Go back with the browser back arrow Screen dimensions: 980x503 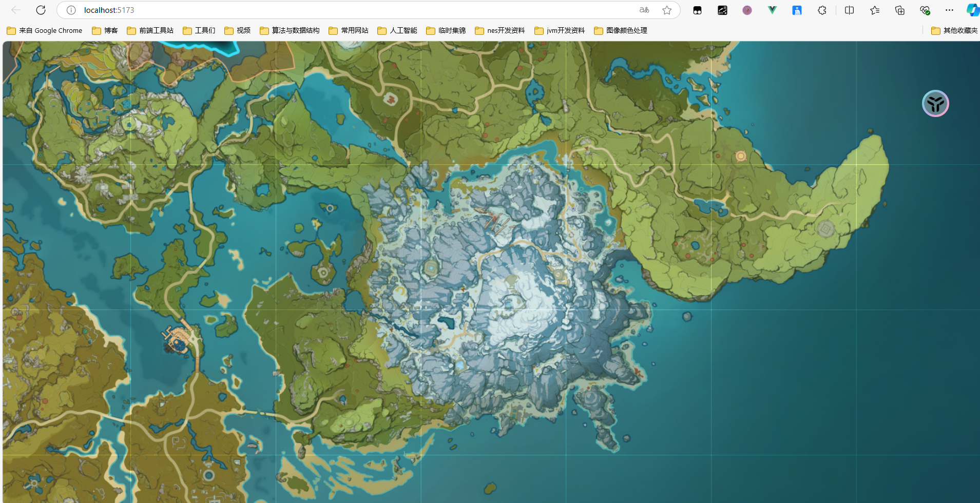[x=16, y=10]
